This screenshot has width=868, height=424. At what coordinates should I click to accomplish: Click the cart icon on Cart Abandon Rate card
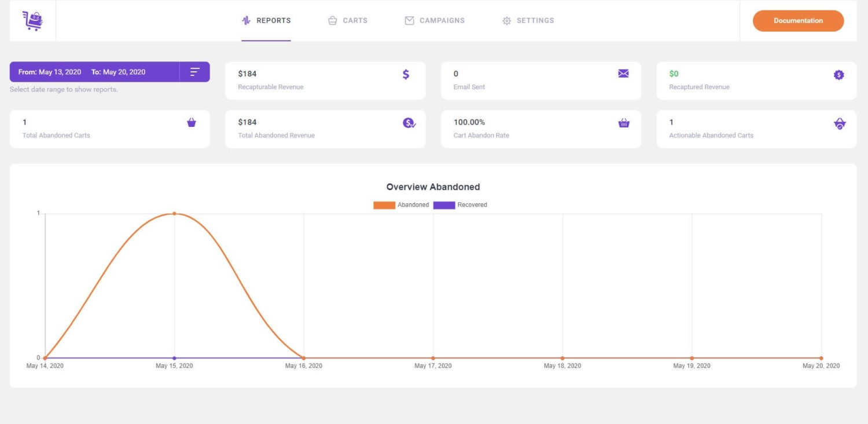pyautogui.click(x=623, y=123)
